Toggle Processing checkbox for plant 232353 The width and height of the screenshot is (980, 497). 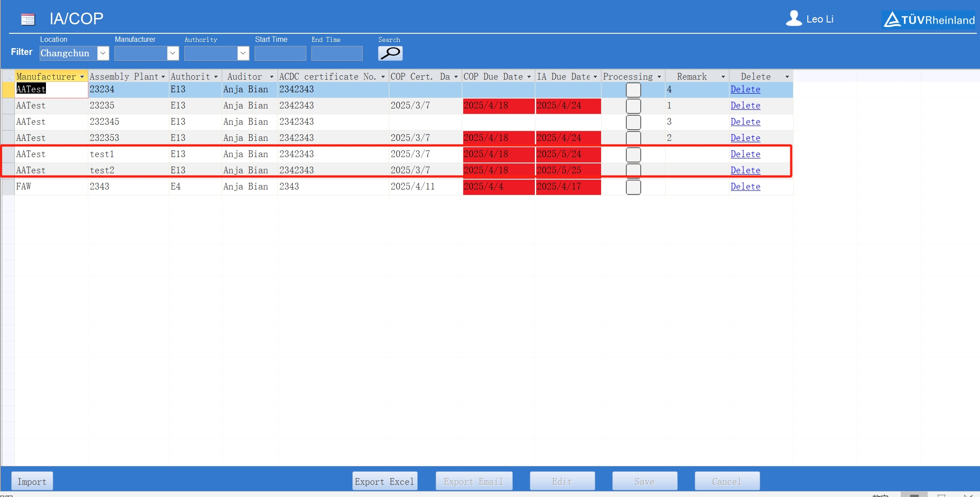(x=633, y=138)
